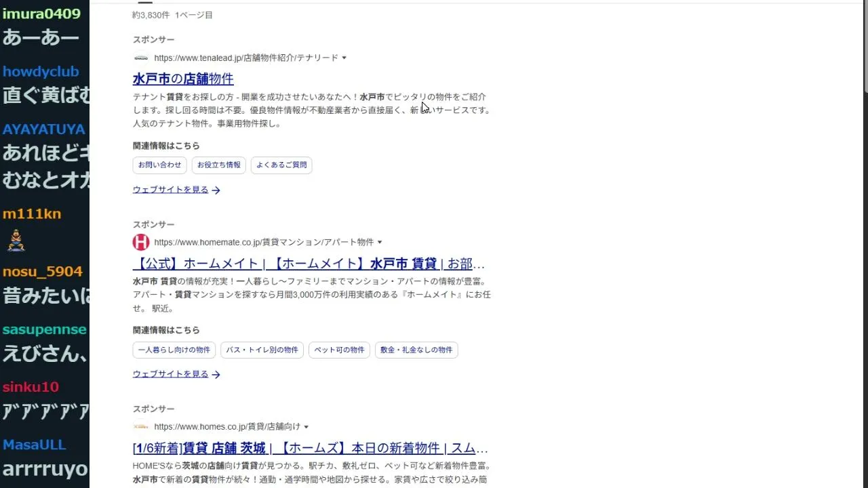Click the red Homemate H favicon

[141, 242]
